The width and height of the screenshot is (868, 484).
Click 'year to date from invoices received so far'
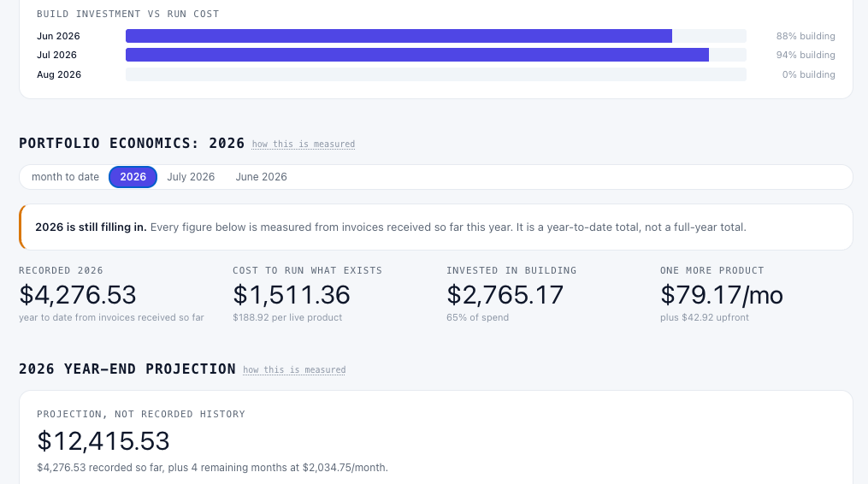[111, 317]
